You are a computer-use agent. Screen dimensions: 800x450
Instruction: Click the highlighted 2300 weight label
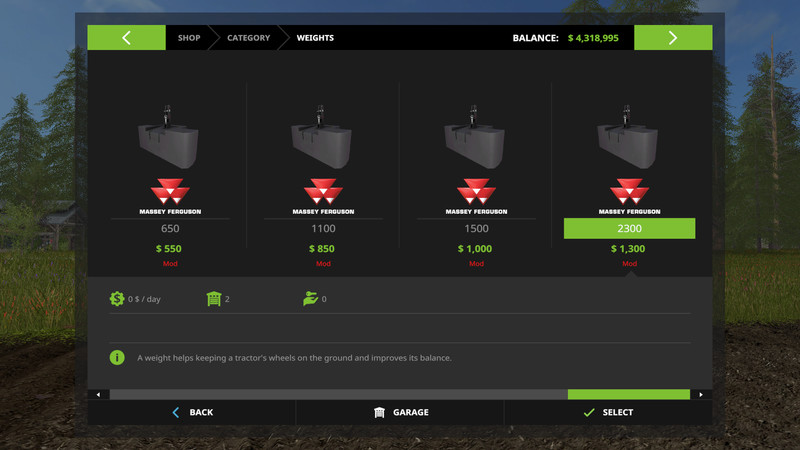629,229
